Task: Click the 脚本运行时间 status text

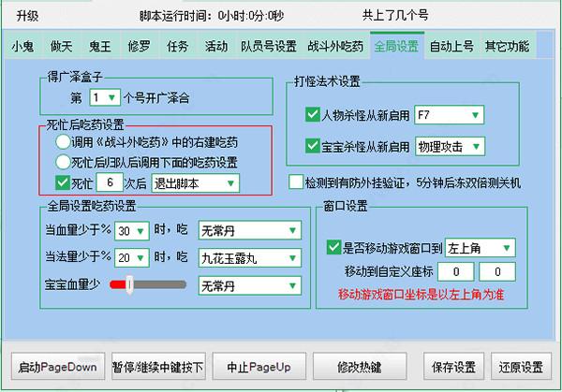Action: click(212, 16)
